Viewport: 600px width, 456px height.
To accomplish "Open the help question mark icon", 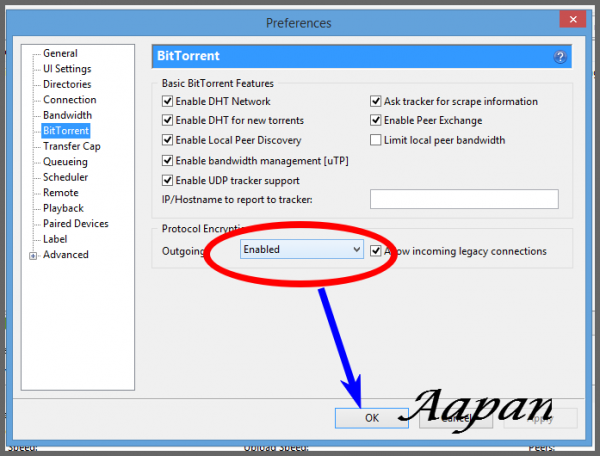I will tap(560, 57).
